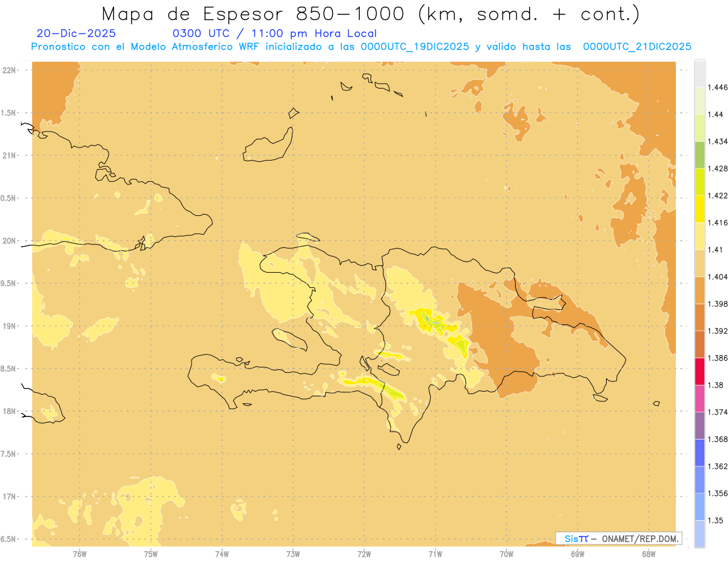The image size is (728, 562).
Task: Click the '18N' latitude label
Action: 10,411
